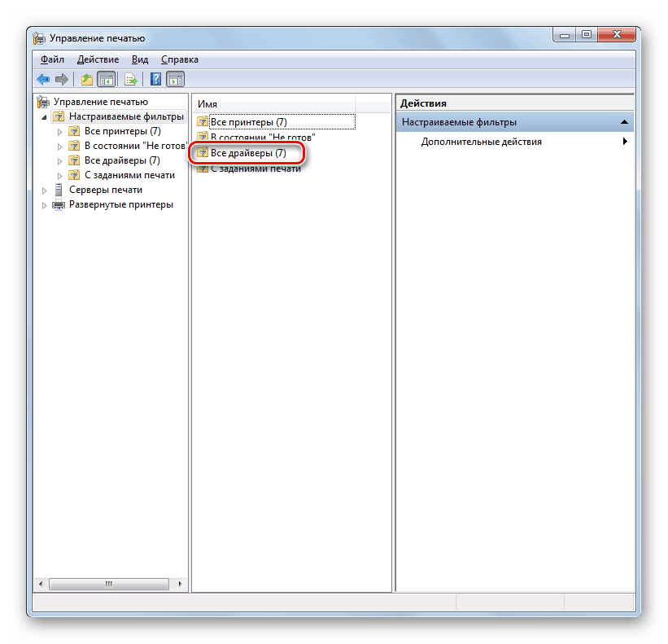Minimize the Управление печатью window
Screen dimensions: 668x644
565,35
